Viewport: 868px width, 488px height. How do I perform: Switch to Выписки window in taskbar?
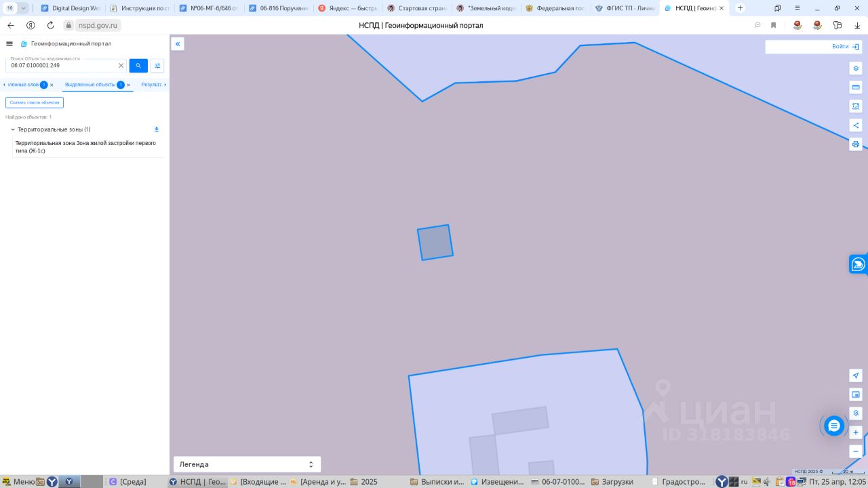pyautogui.click(x=437, y=482)
